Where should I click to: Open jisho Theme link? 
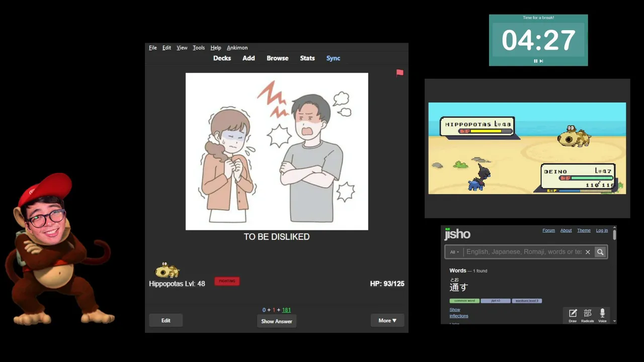(584, 230)
